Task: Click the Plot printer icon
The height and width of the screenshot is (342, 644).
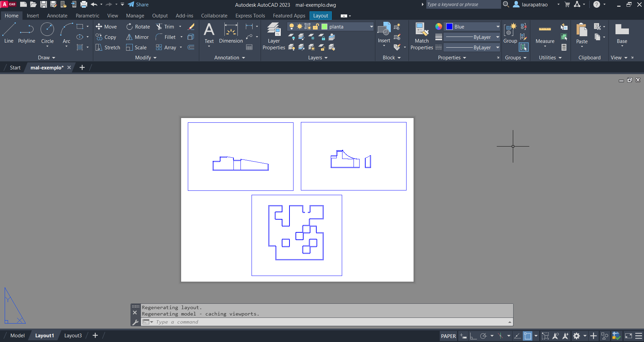Action: tap(84, 4)
